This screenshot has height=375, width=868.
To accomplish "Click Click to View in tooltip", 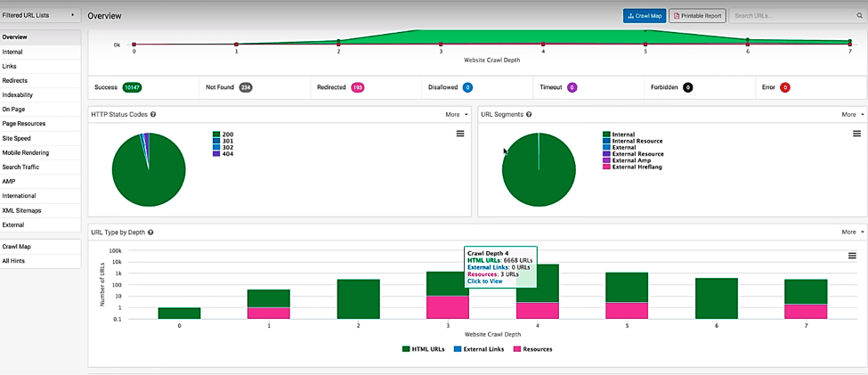I will (484, 281).
